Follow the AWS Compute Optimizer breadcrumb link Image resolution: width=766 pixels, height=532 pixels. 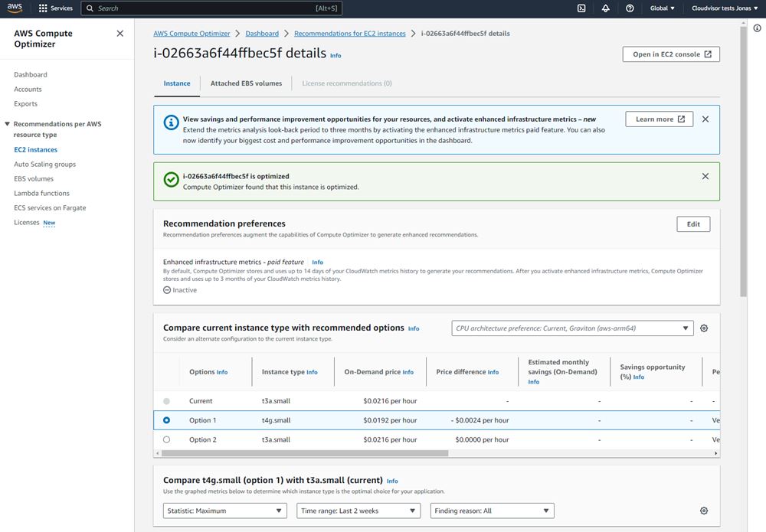tap(191, 34)
